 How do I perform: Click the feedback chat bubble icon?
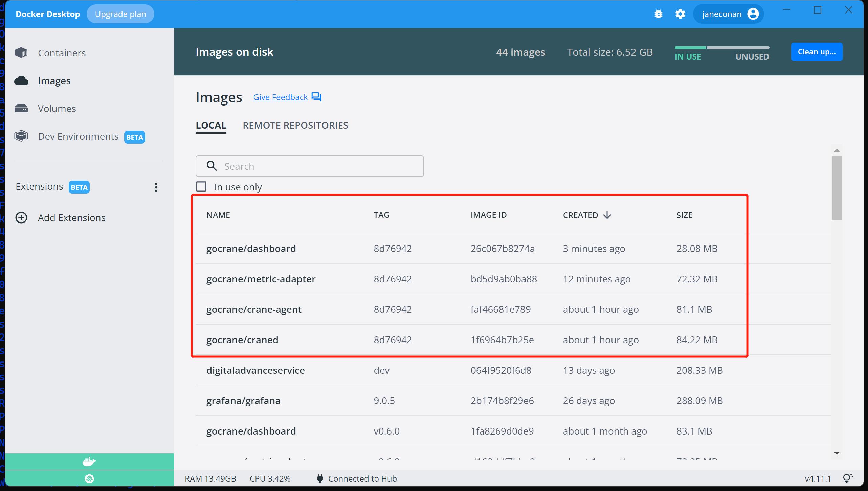[316, 97]
